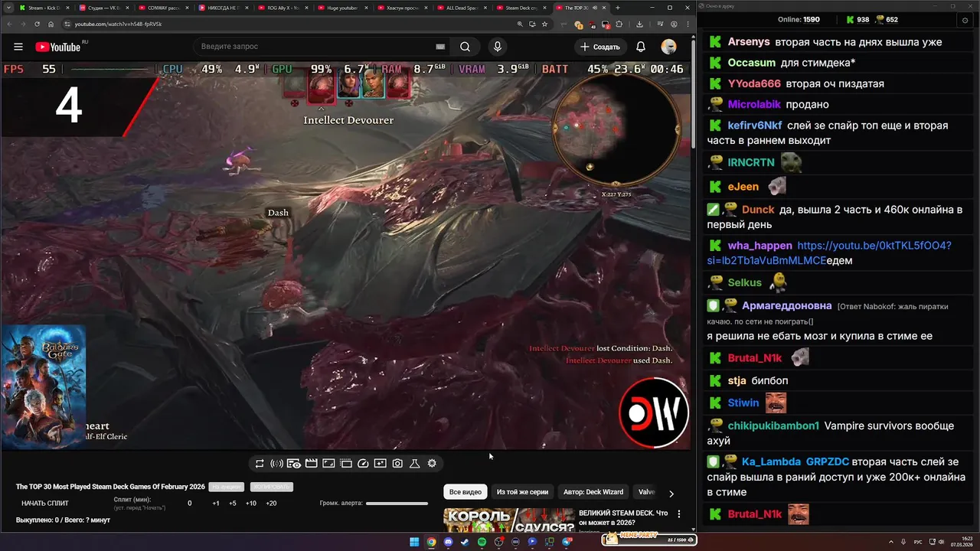Open the YouTube hamburger guide menu
The width and height of the screenshot is (980, 551).
point(18,47)
